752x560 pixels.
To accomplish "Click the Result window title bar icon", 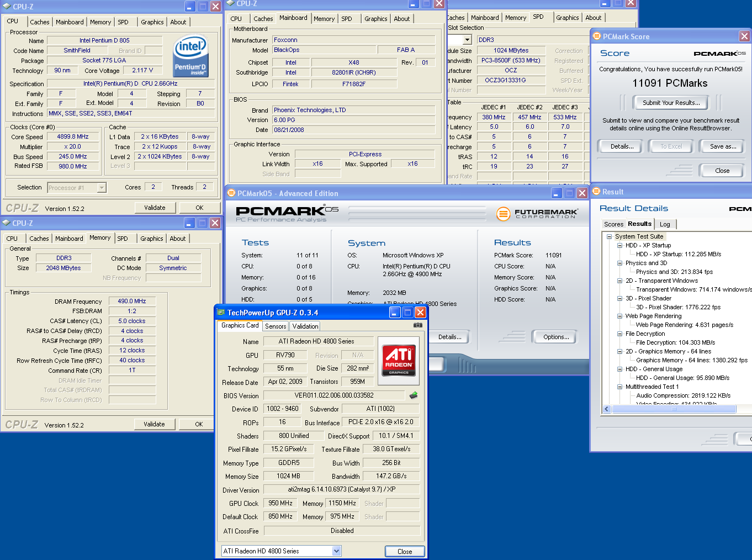I will click(596, 192).
